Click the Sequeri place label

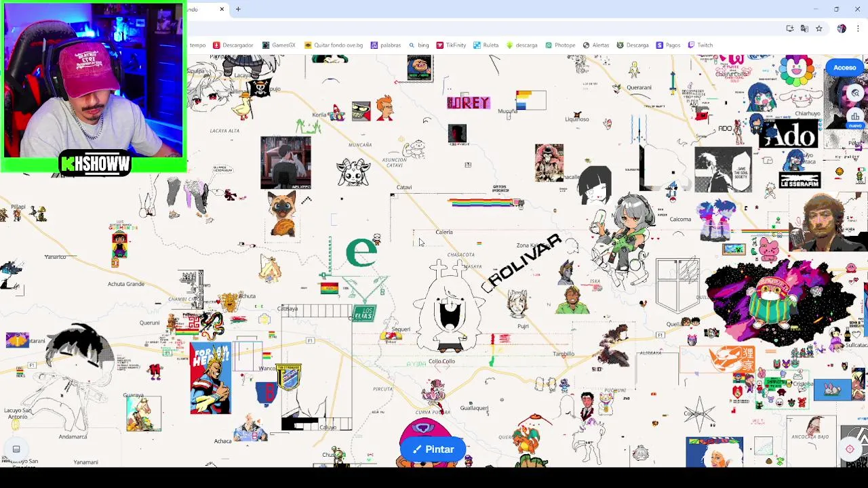(400, 329)
